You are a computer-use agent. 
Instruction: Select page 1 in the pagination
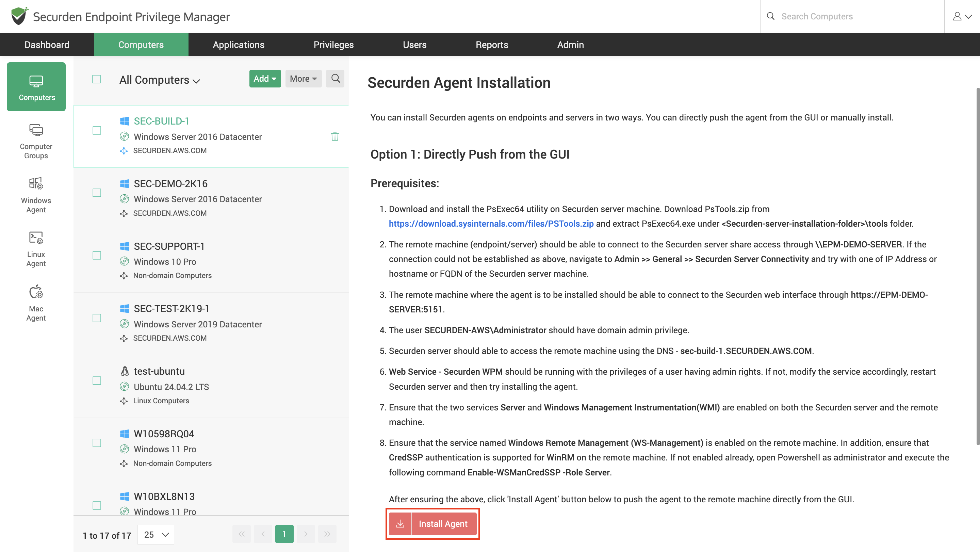284,534
